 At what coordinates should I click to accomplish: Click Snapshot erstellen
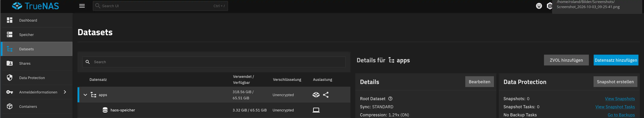point(615,82)
